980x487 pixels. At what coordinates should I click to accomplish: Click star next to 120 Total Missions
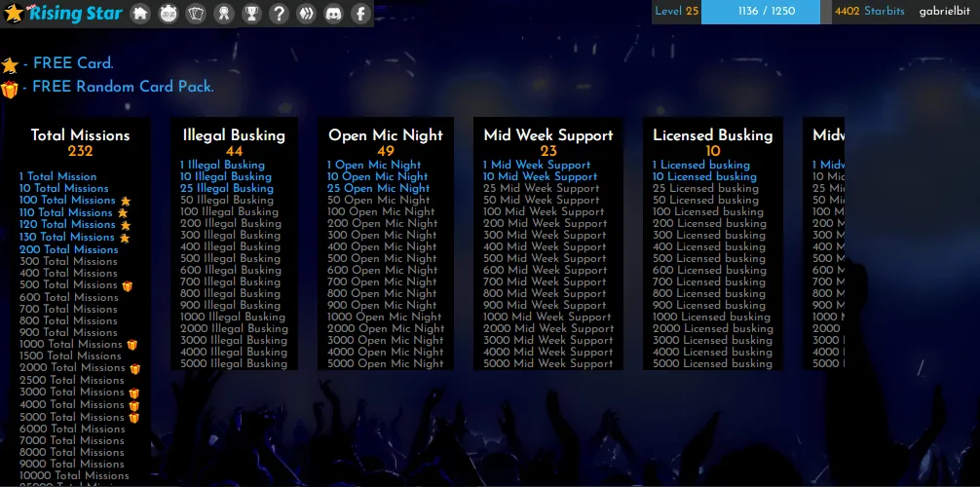(x=126, y=225)
